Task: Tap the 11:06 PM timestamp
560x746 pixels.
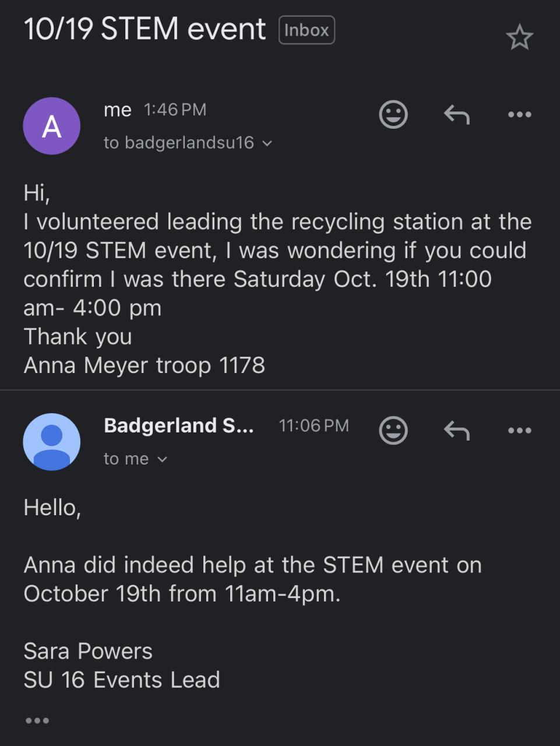Action: [314, 425]
